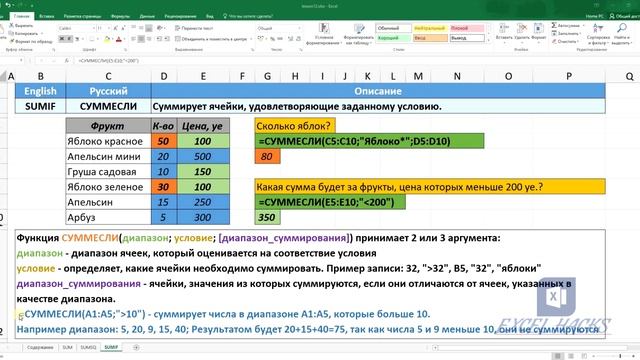
Task: Click the Tell Me search box
Action: pos(249,16)
